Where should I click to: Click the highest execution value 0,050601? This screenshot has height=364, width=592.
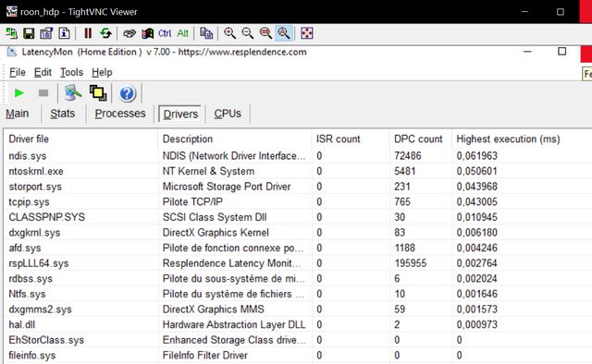pyautogui.click(x=477, y=171)
